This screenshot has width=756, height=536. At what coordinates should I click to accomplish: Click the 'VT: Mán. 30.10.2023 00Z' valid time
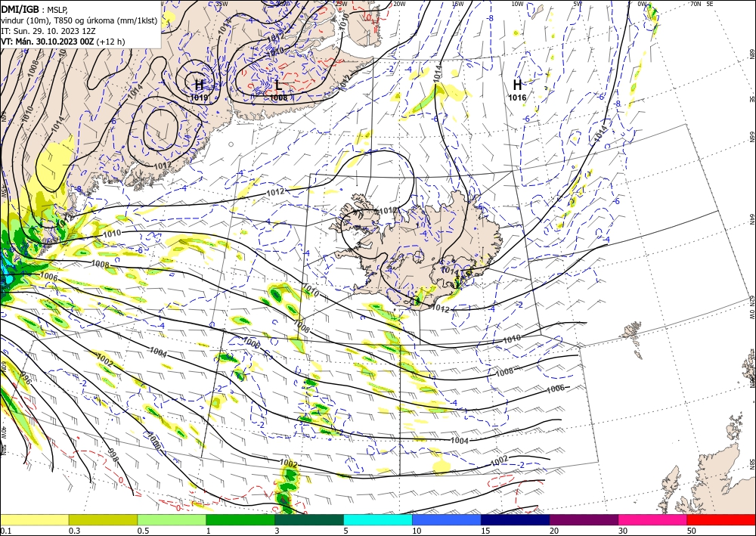(x=48, y=42)
